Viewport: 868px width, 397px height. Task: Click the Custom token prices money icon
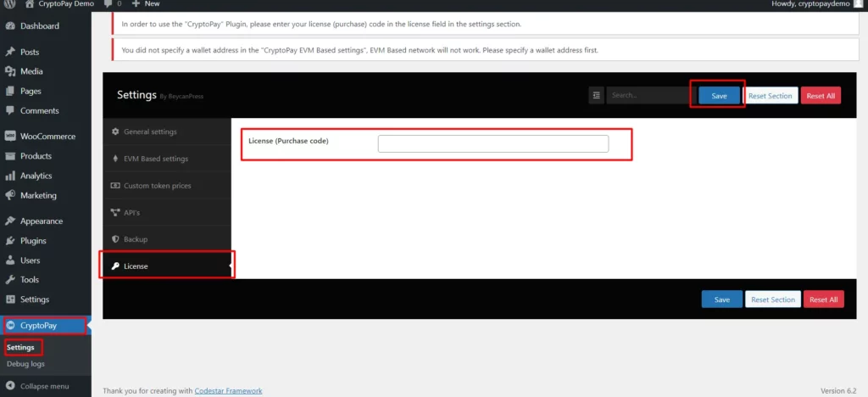(x=115, y=186)
